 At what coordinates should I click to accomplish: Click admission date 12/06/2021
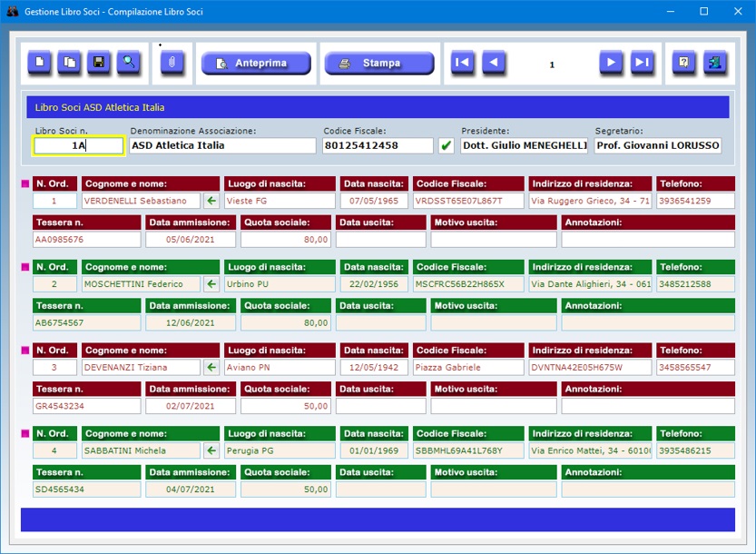click(x=191, y=322)
